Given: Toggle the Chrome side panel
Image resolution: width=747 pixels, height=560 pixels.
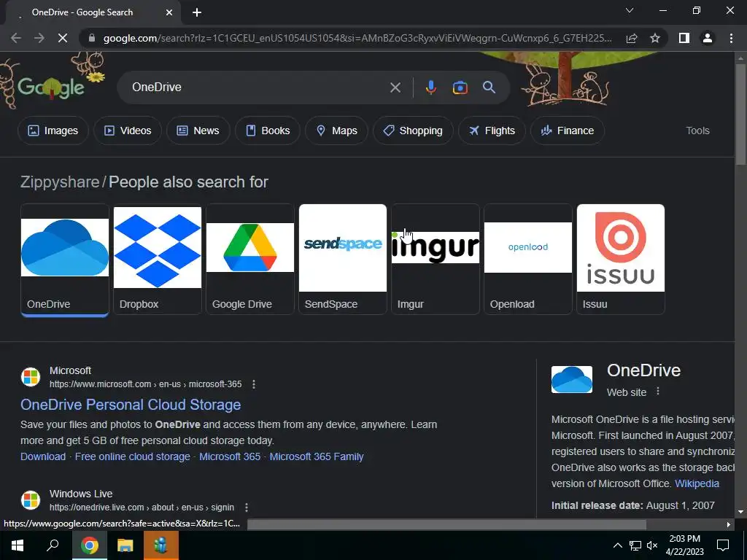Looking at the screenshot, I should [x=684, y=38].
